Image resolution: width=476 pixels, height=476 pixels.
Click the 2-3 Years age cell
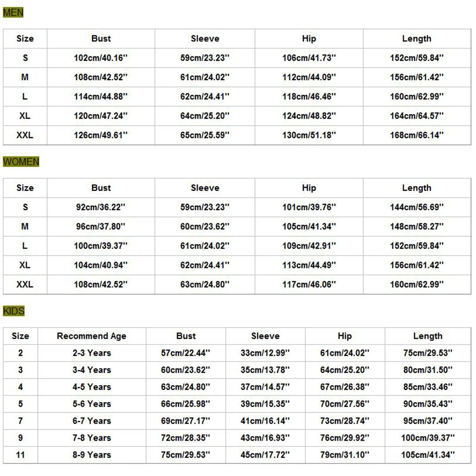(x=92, y=353)
